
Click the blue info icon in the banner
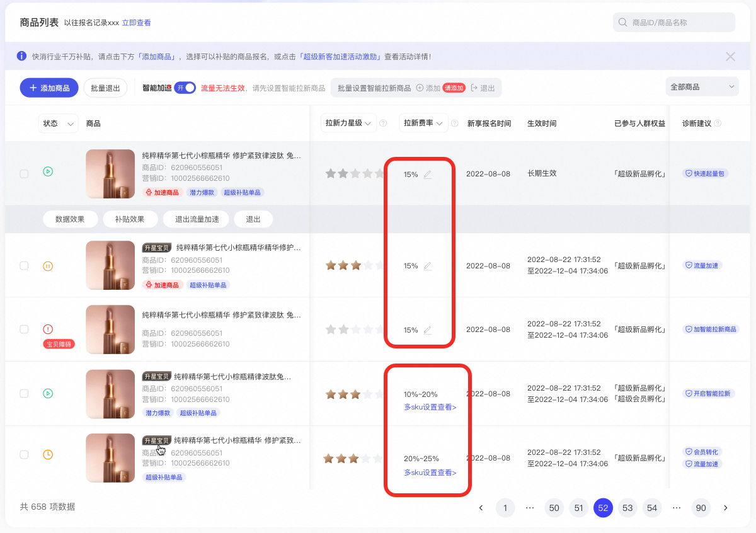click(21, 56)
